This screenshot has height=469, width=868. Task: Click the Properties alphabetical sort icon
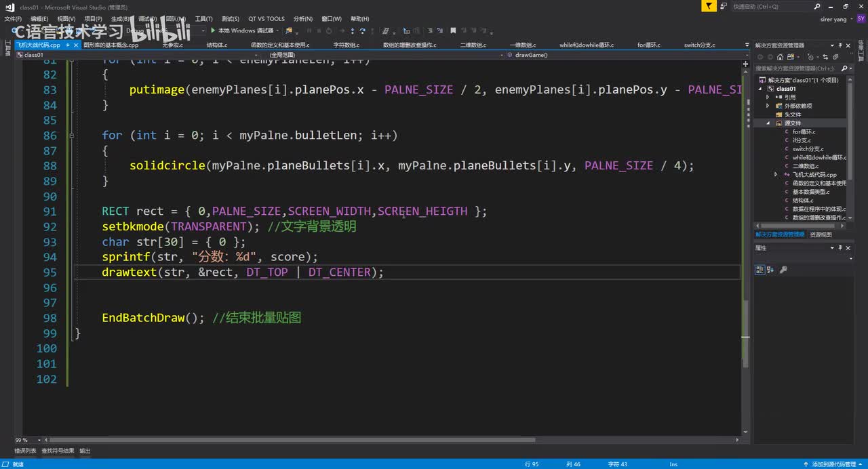770,270
